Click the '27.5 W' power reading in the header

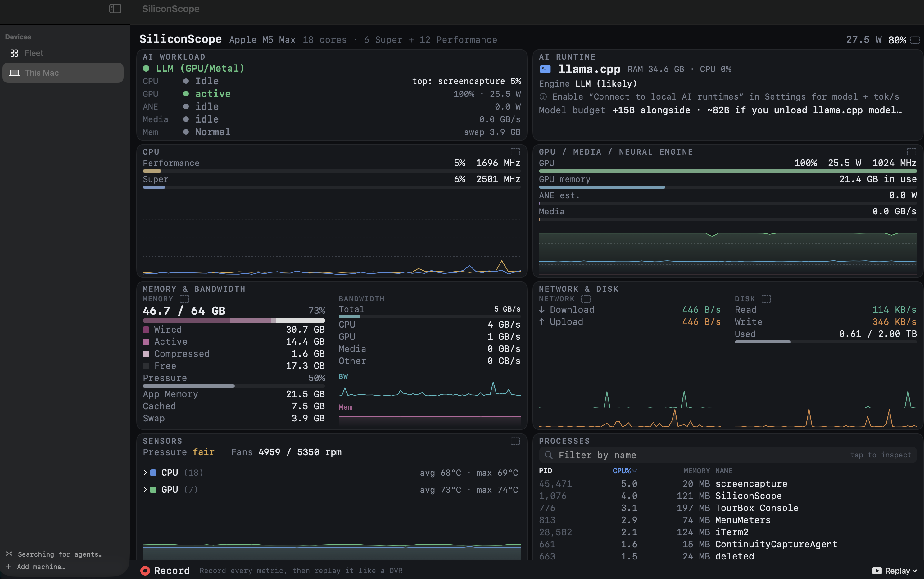point(863,40)
